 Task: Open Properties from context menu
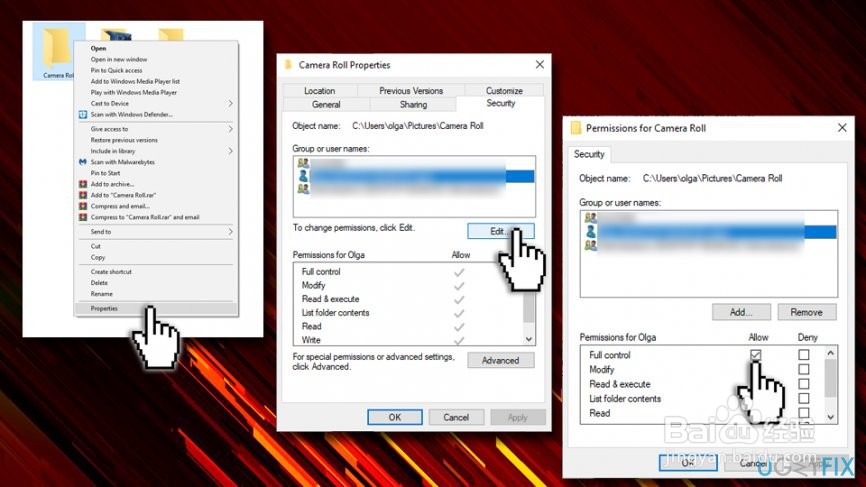click(156, 309)
